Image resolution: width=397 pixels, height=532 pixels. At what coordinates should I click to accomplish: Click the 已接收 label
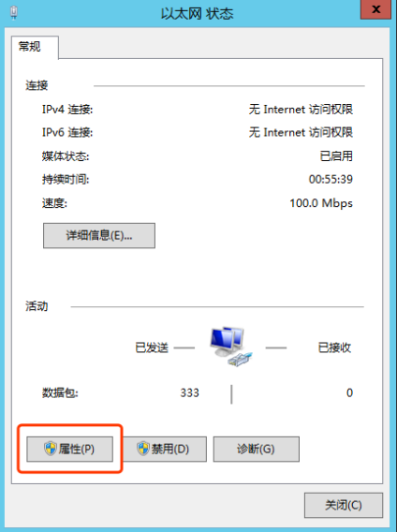(x=334, y=347)
